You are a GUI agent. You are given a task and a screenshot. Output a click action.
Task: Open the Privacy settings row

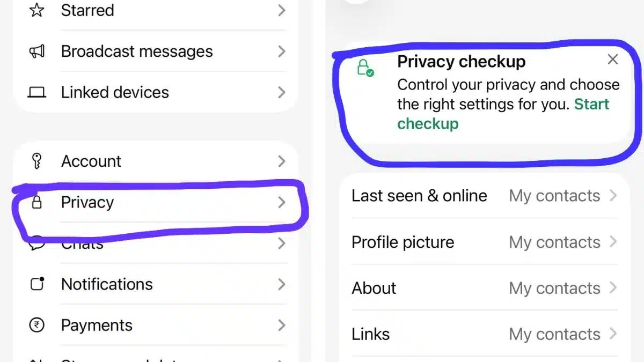point(161,202)
